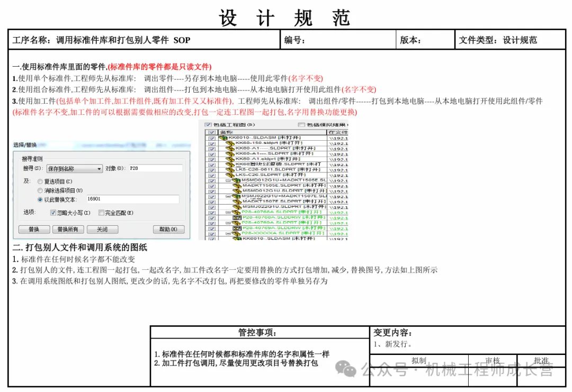
Task: Open the 搜寻 保存到名称 dropdown
Action: (x=75, y=169)
